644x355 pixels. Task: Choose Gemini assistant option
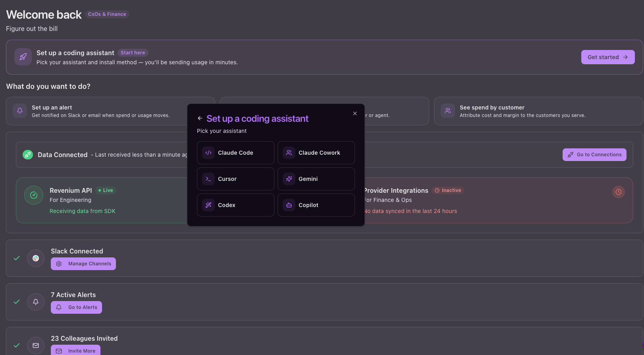point(316,179)
